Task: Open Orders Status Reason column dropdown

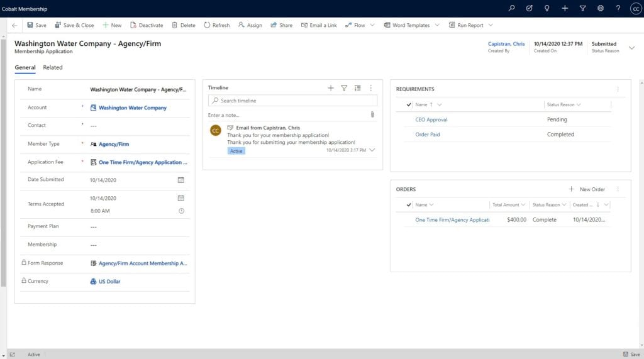Action: pyautogui.click(x=564, y=205)
